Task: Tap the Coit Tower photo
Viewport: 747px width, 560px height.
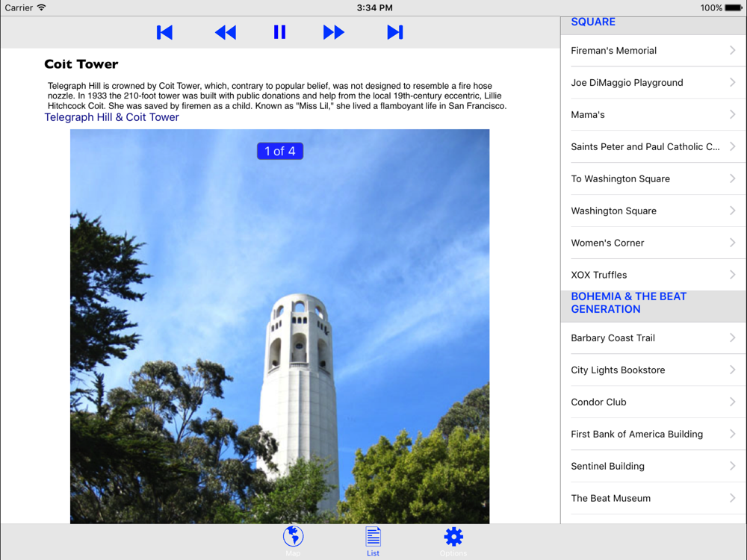Action: 279,326
